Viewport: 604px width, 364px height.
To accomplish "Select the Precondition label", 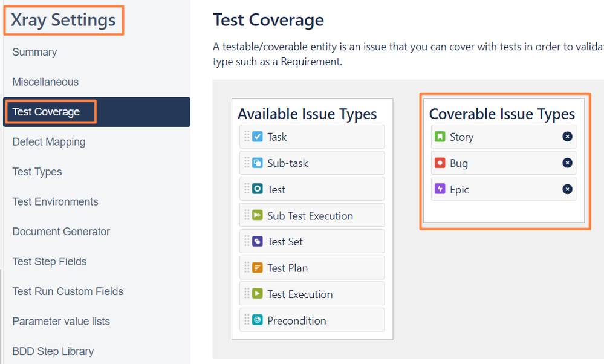I will click(x=297, y=321).
